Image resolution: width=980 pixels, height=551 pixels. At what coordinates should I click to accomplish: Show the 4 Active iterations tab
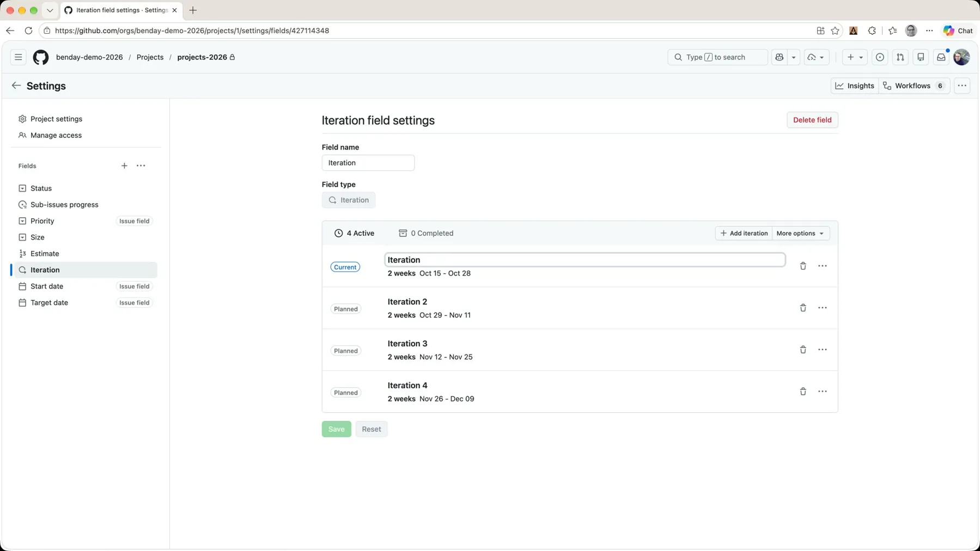[x=354, y=233]
